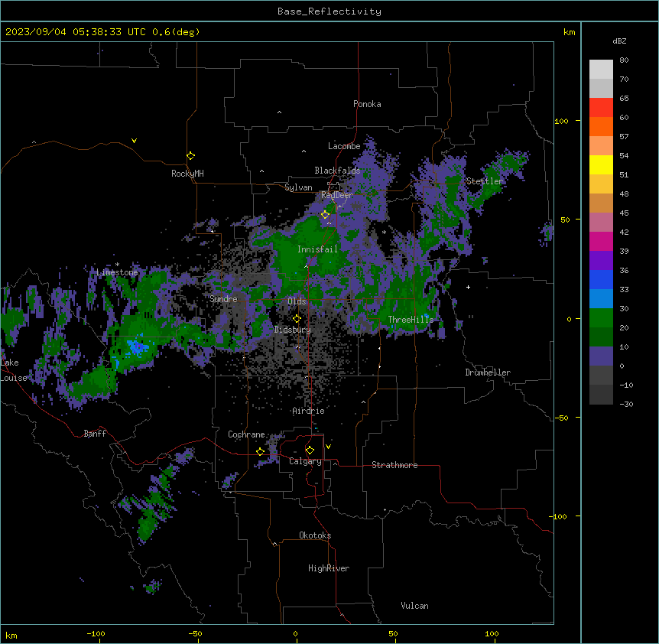The height and width of the screenshot is (644, 659).
Task: Click the Didsbury town label
Action: tap(293, 330)
